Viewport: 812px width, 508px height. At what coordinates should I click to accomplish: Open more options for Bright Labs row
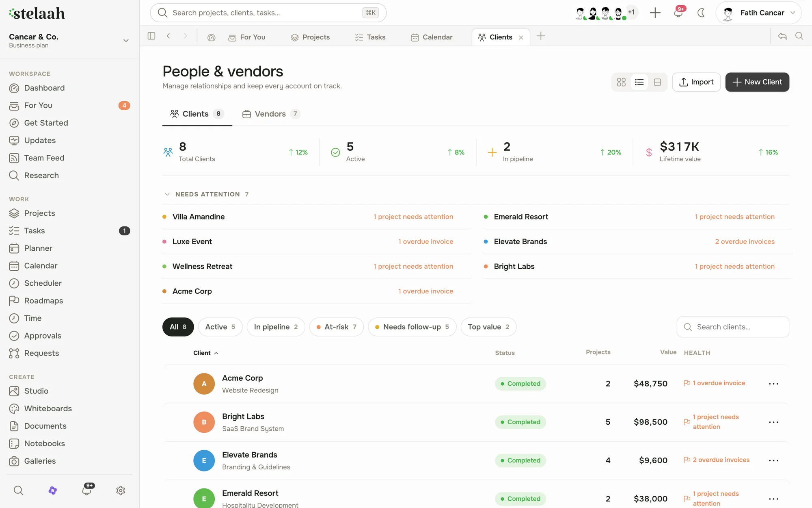[773, 422]
